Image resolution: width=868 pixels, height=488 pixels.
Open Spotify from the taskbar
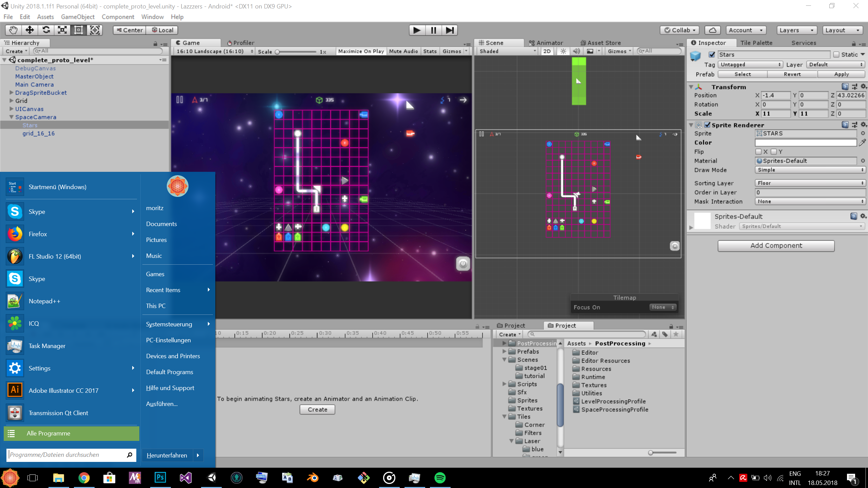point(440,478)
